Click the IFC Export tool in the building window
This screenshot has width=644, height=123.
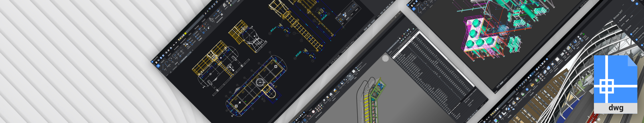[x=583, y=35]
